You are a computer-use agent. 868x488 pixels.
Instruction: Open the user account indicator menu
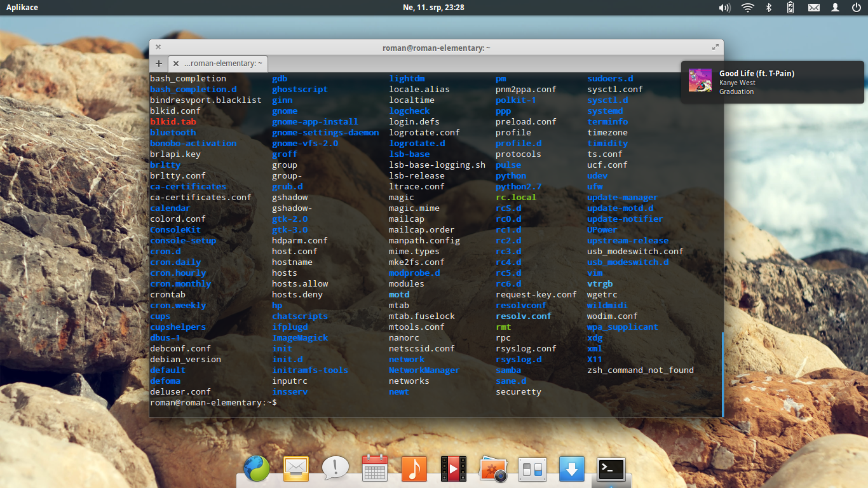[x=834, y=8]
